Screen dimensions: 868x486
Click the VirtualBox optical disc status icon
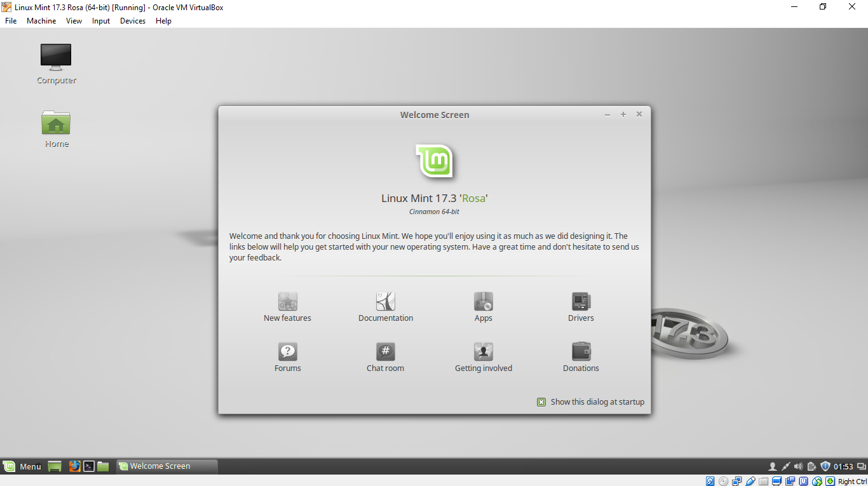coord(723,481)
